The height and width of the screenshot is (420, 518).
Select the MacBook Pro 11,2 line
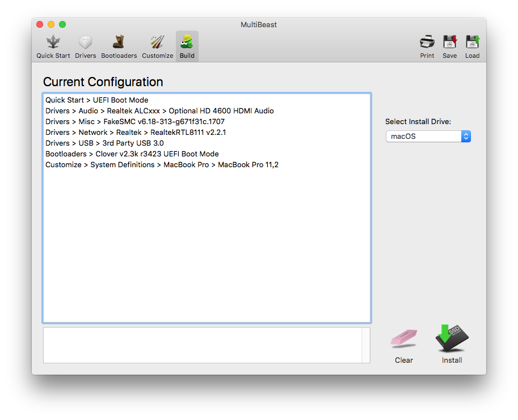click(207, 164)
